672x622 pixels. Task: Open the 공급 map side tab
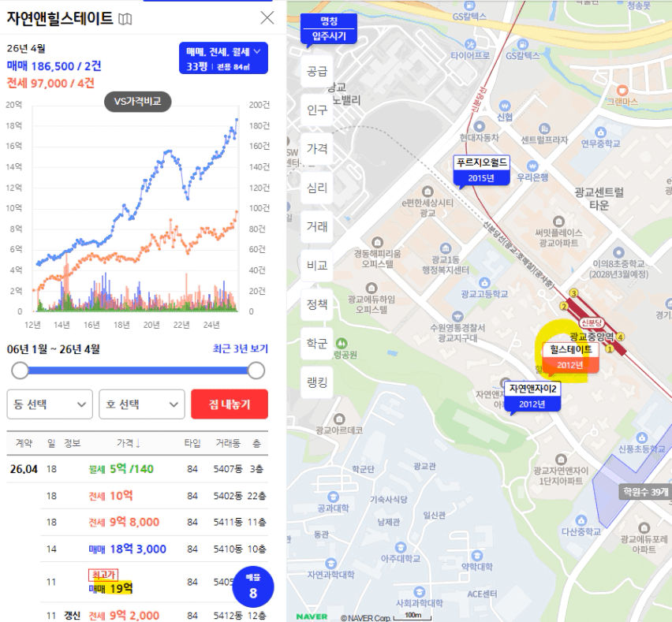tap(317, 71)
